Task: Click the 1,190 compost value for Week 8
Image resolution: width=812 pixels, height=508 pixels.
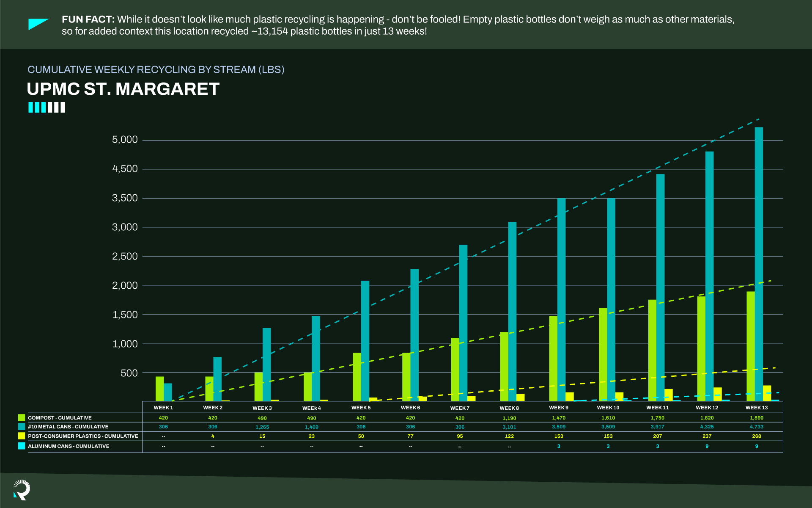Action: [509, 418]
